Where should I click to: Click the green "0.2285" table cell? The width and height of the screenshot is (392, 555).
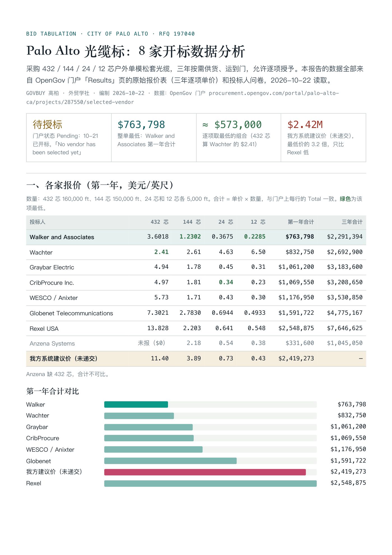pyautogui.click(x=255, y=237)
